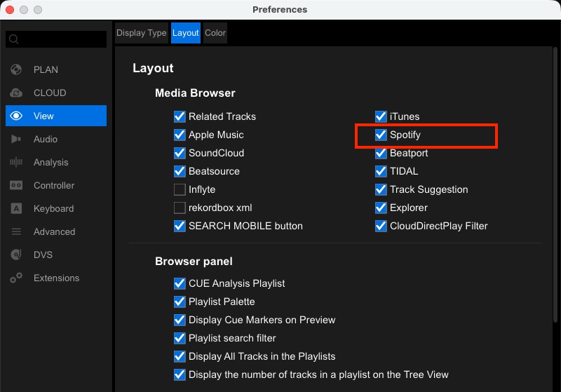Go to Analysis settings
Screen dimensions: 561x392
coord(50,162)
